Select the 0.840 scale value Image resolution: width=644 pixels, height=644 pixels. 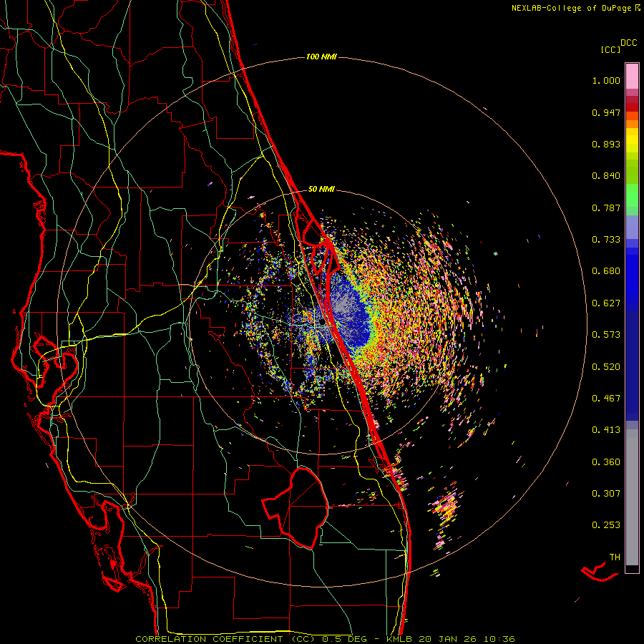click(606, 176)
